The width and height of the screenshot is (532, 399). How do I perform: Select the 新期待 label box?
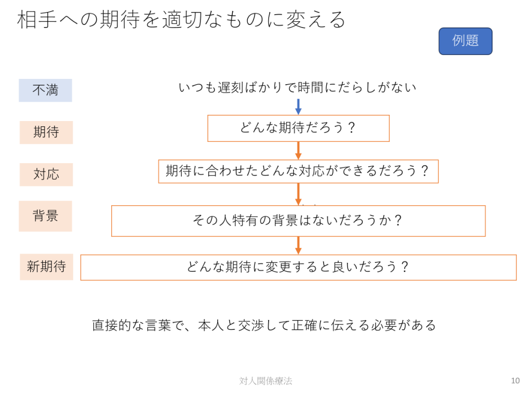46,267
